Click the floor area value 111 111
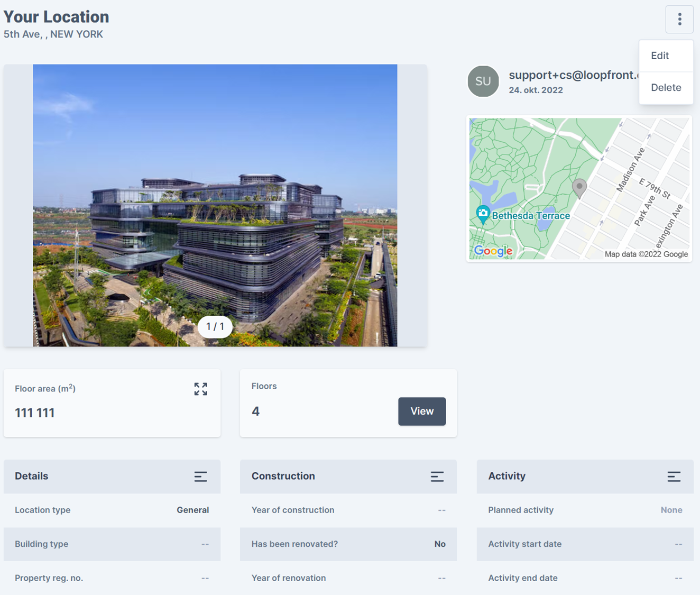 tap(34, 413)
